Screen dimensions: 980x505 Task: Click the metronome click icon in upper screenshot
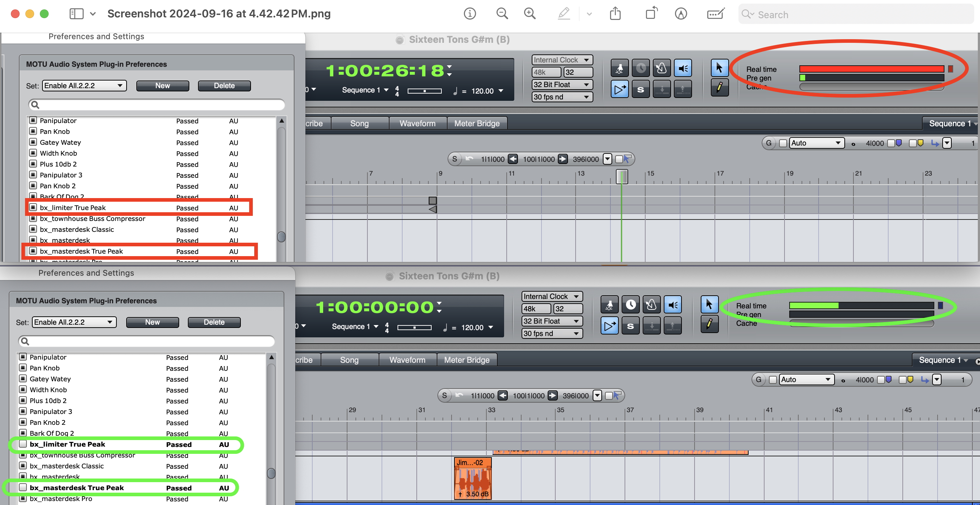click(661, 68)
